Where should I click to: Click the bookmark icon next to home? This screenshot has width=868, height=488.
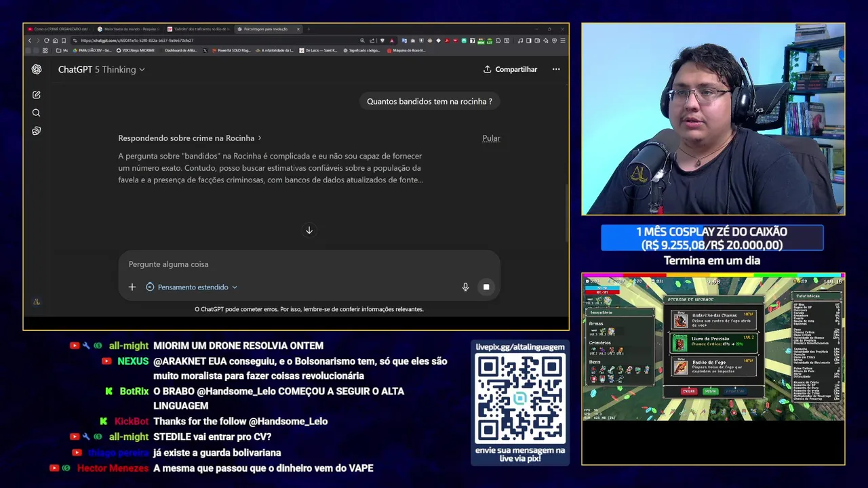[64, 41]
